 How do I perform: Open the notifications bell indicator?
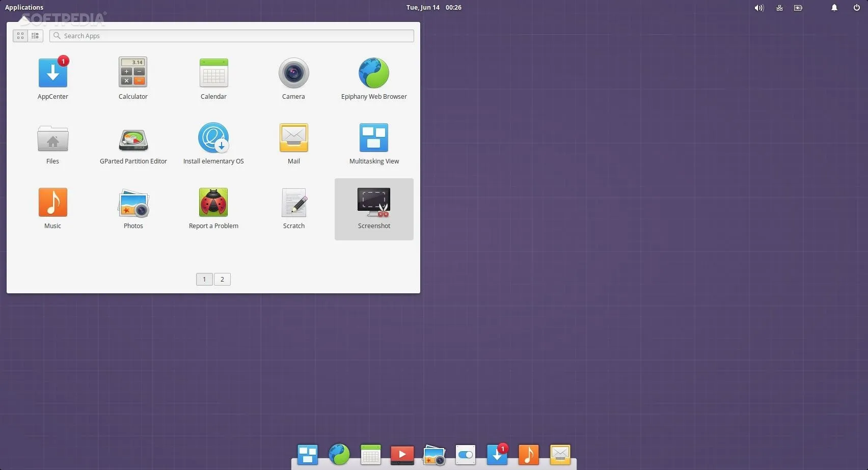pyautogui.click(x=834, y=8)
